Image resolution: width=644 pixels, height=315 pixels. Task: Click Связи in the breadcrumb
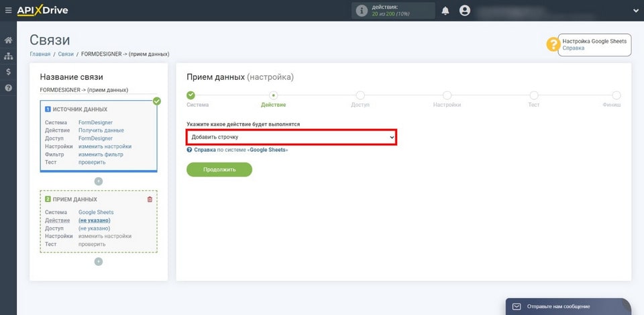click(66, 54)
